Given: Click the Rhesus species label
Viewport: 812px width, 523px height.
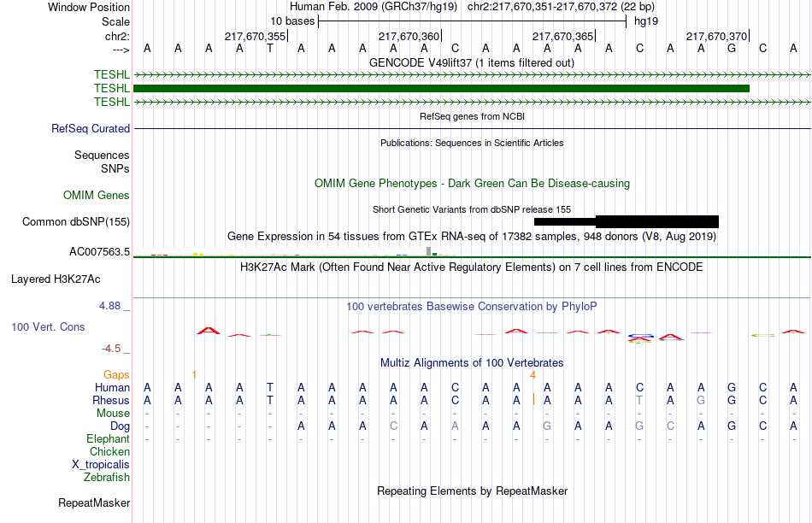Looking at the screenshot, I should point(111,401).
